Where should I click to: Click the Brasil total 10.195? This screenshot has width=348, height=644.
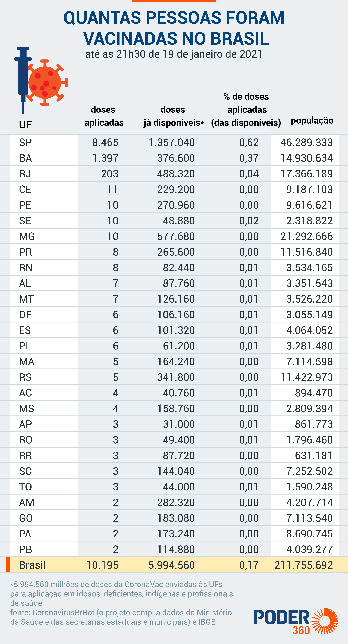[102, 565]
